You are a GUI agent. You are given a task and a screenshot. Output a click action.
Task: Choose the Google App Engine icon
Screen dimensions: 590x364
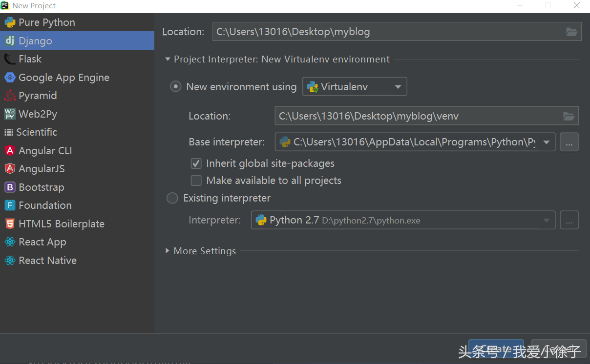point(10,78)
